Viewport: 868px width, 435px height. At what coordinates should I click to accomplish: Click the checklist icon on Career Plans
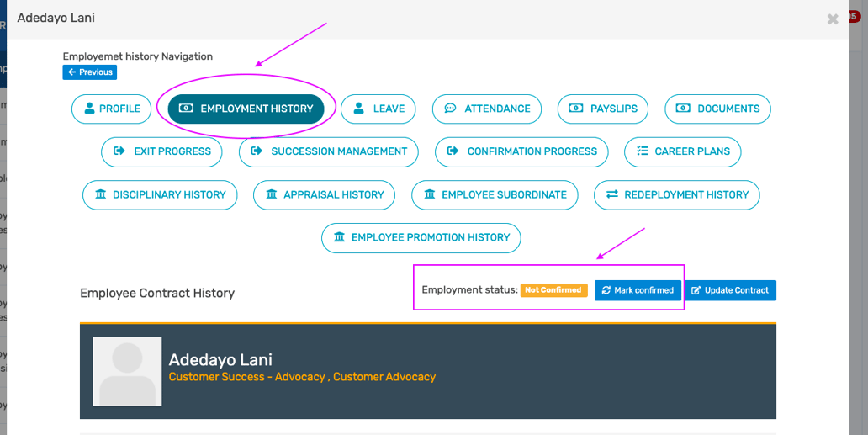[643, 151]
